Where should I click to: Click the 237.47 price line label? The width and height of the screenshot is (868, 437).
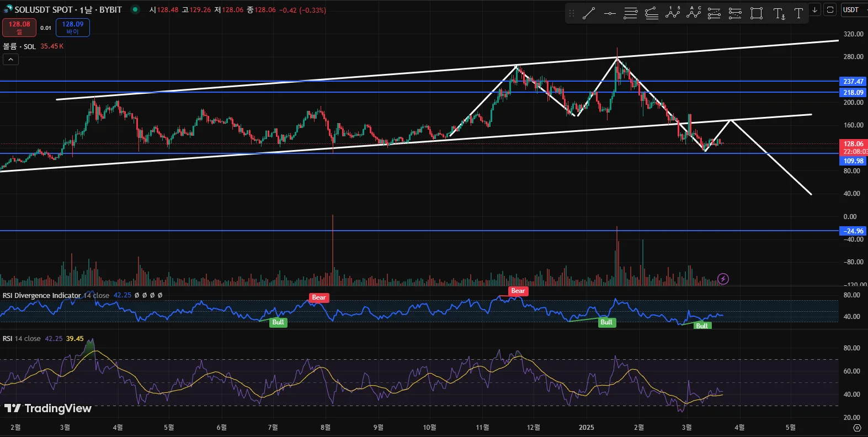click(853, 81)
